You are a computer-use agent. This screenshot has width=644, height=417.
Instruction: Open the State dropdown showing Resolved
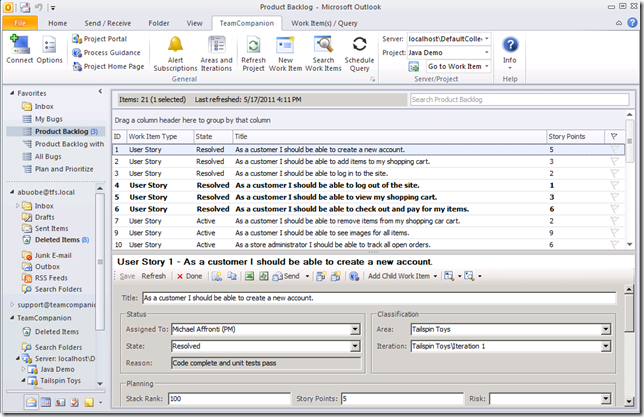(x=356, y=346)
